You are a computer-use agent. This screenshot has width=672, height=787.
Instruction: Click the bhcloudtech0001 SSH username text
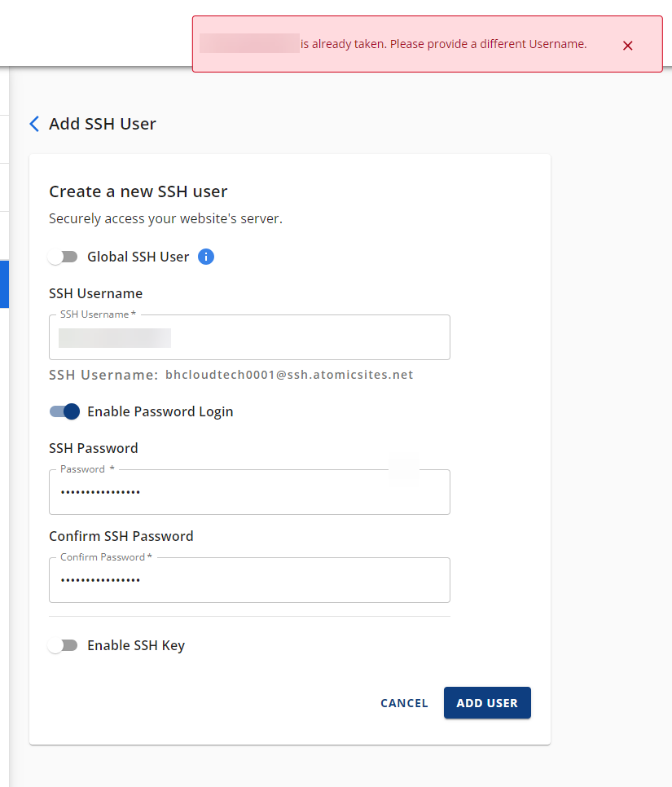[289, 375]
